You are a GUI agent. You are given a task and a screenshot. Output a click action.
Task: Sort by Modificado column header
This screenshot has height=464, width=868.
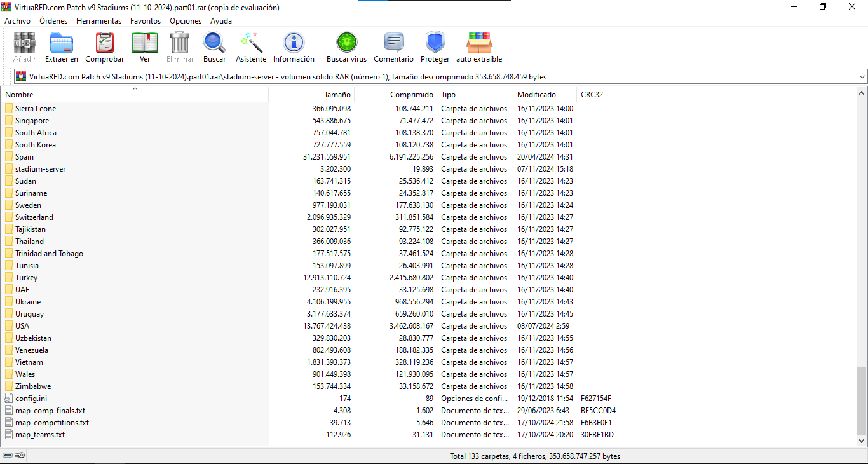[x=545, y=95]
